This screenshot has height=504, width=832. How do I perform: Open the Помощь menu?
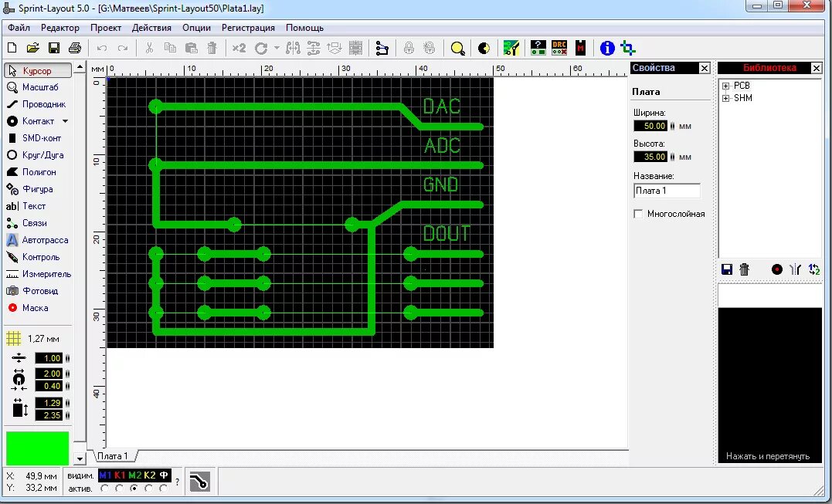(x=304, y=28)
